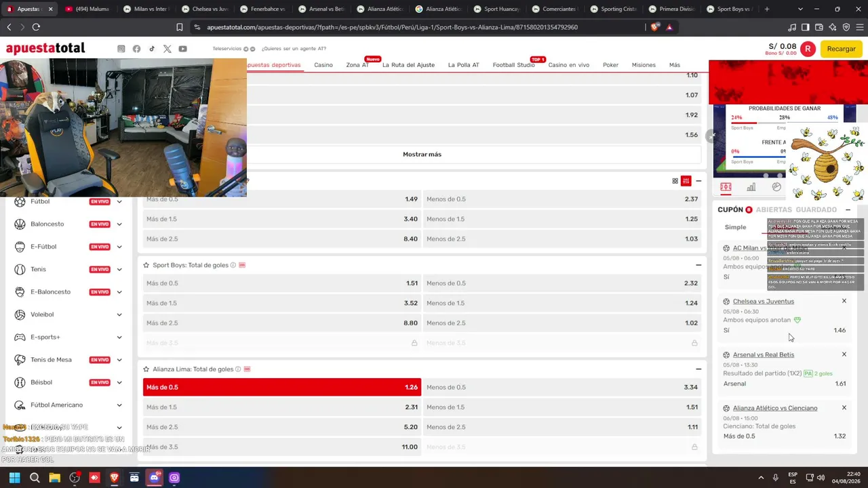Click the Mostrar más button
Image resolution: width=868 pixels, height=488 pixels.
422,155
